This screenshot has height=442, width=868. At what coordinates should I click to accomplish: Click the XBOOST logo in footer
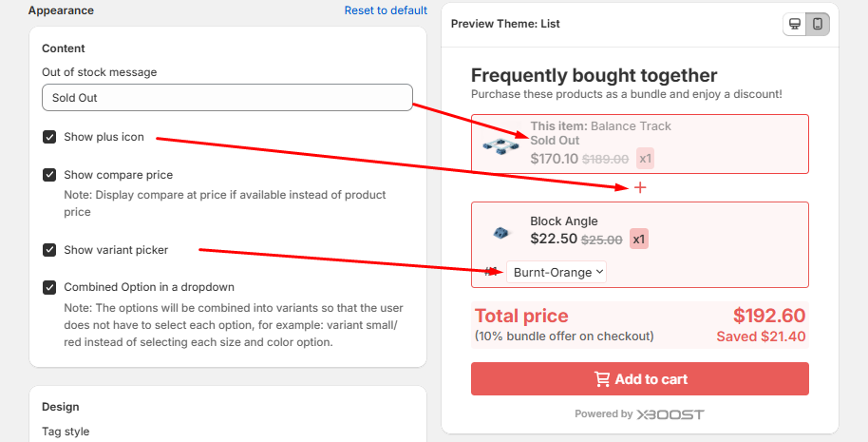pyautogui.click(x=670, y=414)
